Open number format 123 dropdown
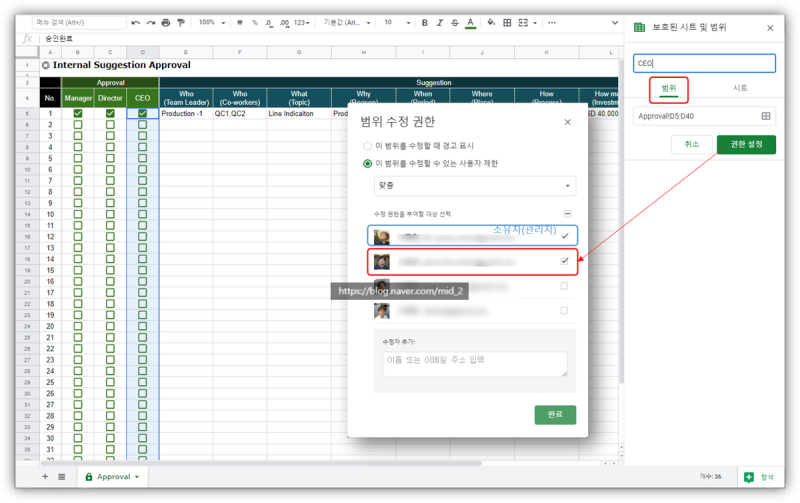This screenshot has width=800, height=503. click(x=302, y=22)
